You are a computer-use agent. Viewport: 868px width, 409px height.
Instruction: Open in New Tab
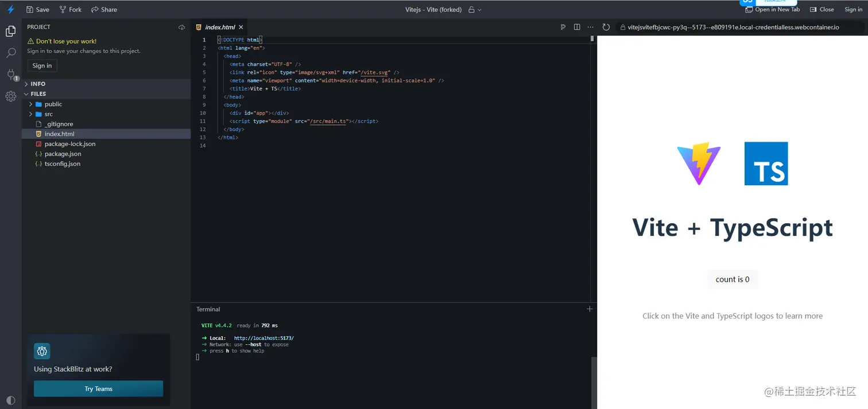tap(772, 9)
